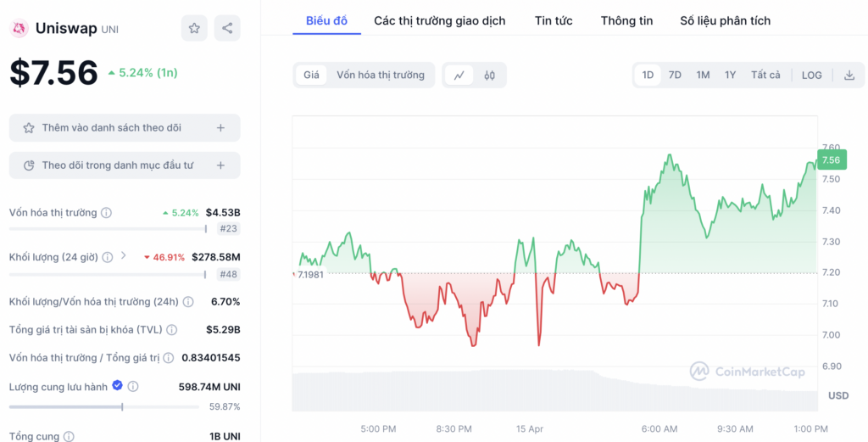Click the $278.58M volume value
This screenshot has width=868, height=442.
click(216, 257)
